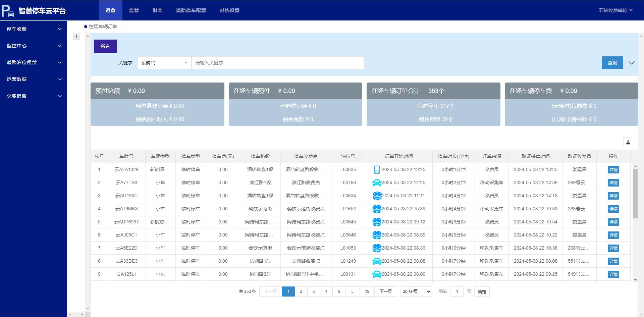
Task: Click berth number L00768 cell
Action: click(x=348, y=182)
